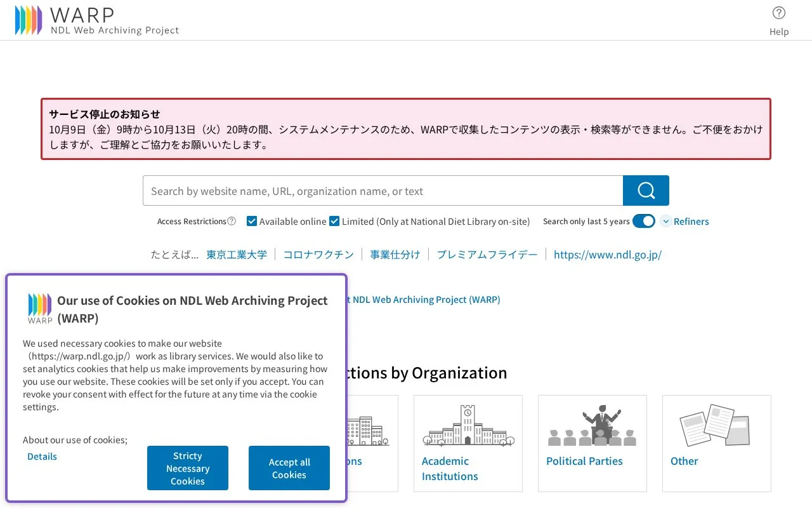
Task: Click the Collections by Organization heading
Action: [427, 373]
